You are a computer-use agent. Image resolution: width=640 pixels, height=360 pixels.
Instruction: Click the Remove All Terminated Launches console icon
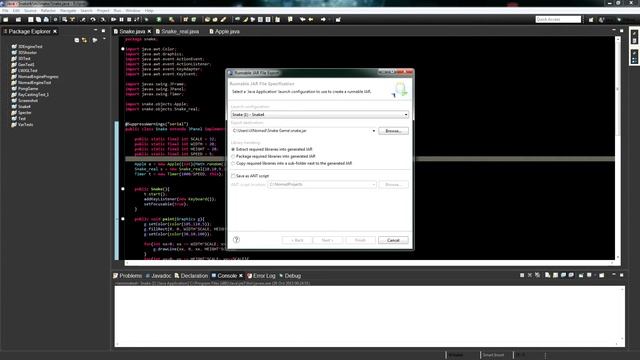tap(538, 276)
